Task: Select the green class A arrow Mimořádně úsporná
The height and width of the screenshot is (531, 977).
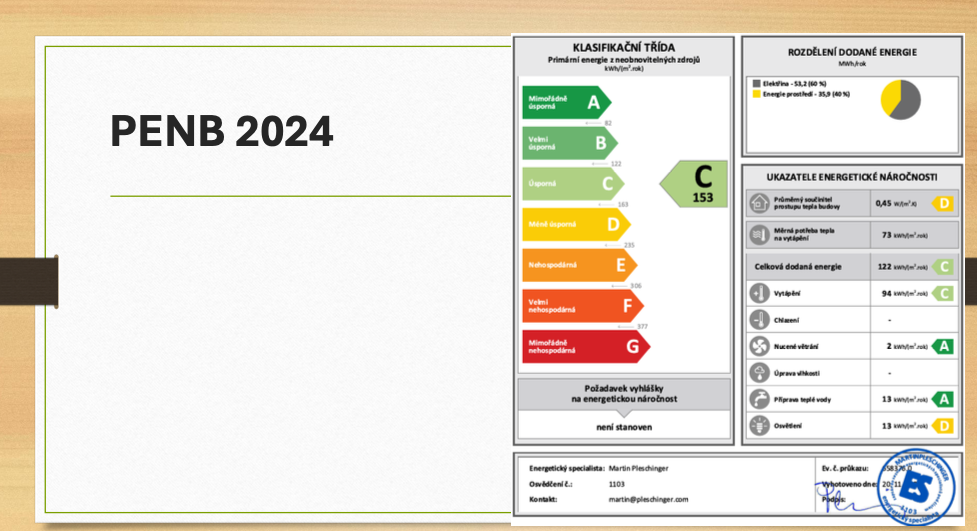Action: pos(566,102)
